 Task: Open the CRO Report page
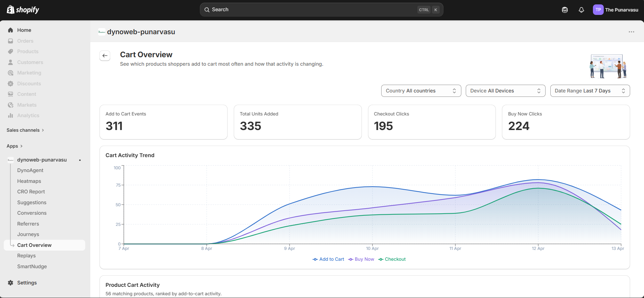tap(31, 192)
